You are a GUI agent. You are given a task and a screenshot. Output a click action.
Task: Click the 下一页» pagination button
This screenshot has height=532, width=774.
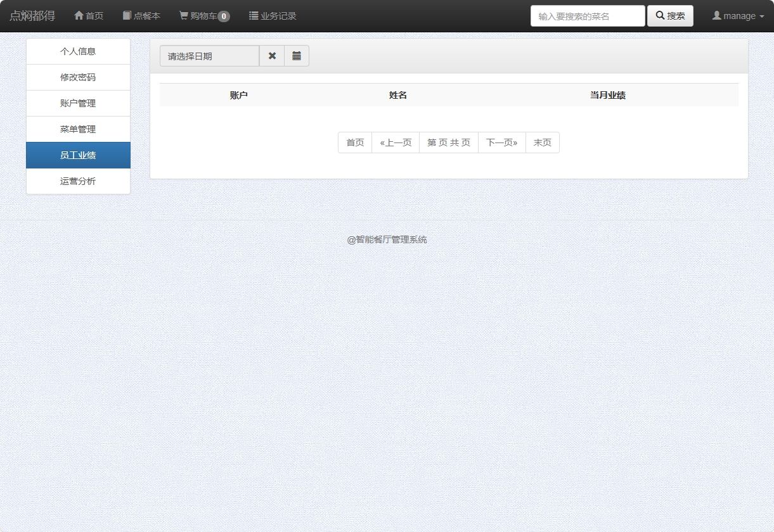pyautogui.click(x=501, y=142)
